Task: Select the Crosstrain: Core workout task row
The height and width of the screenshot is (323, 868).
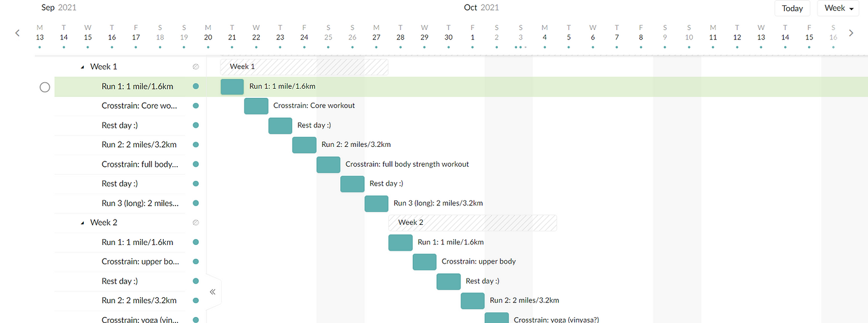Action: (139, 106)
